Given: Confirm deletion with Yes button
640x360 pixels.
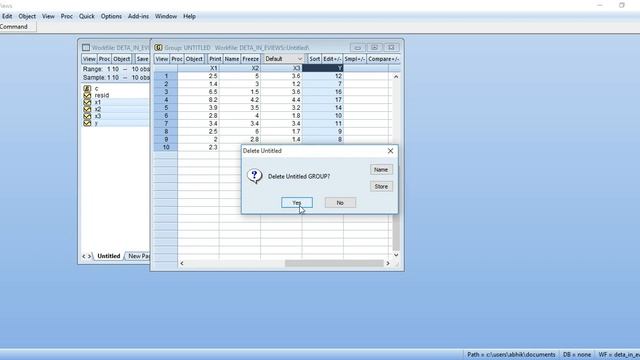Looking at the screenshot, I should 297,202.
